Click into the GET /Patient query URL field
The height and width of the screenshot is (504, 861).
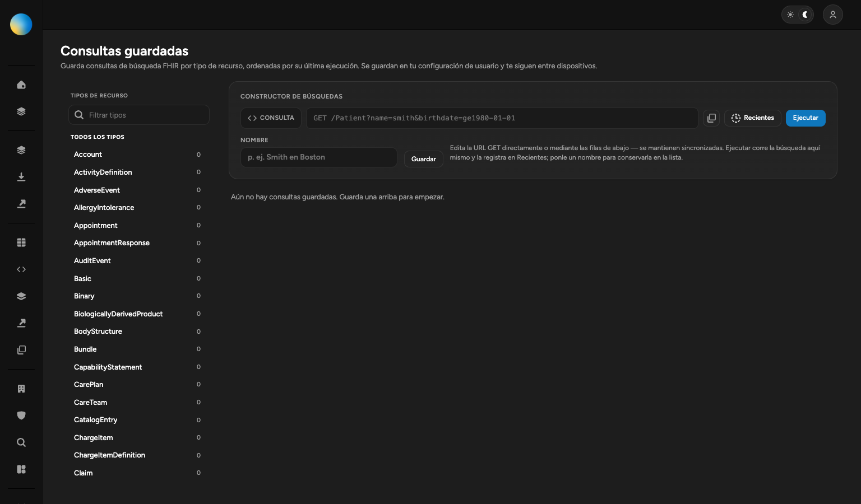tap(502, 118)
